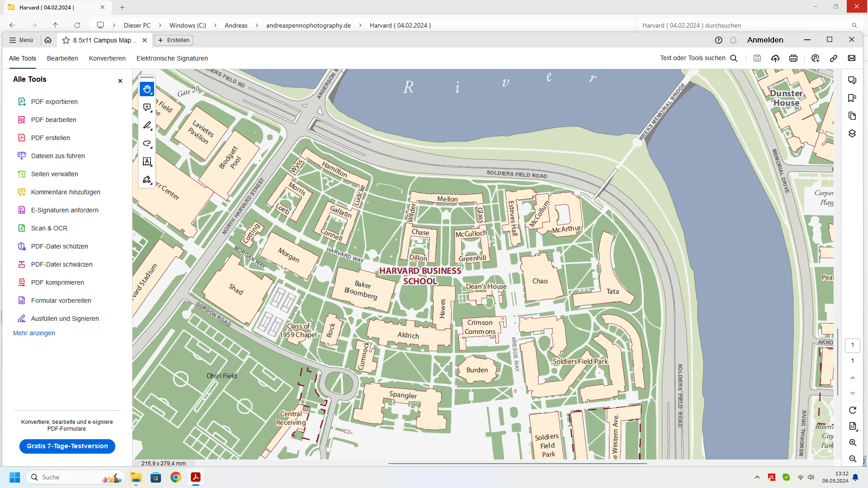Open the Page thumbnails panel icon

[x=852, y=116]
